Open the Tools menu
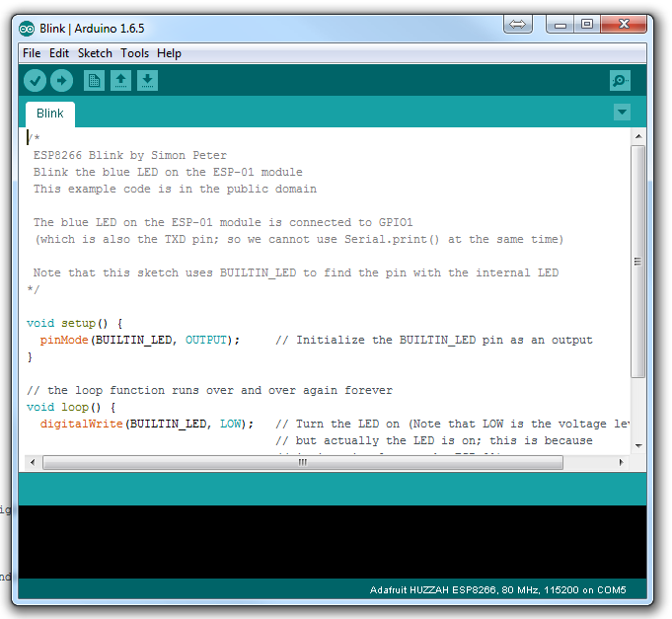The height and width of the screenshot is (619, 672). (134, 53)
